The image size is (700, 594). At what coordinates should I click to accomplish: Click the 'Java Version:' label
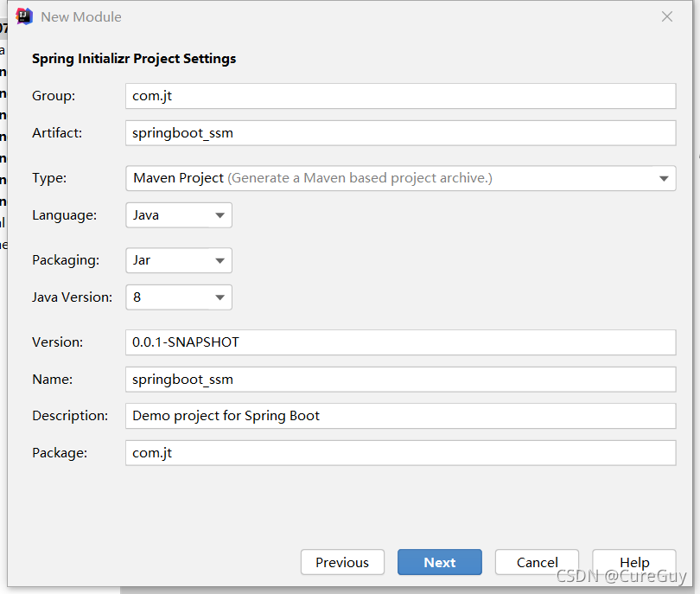pyautogui.click(x=73, y=297)
